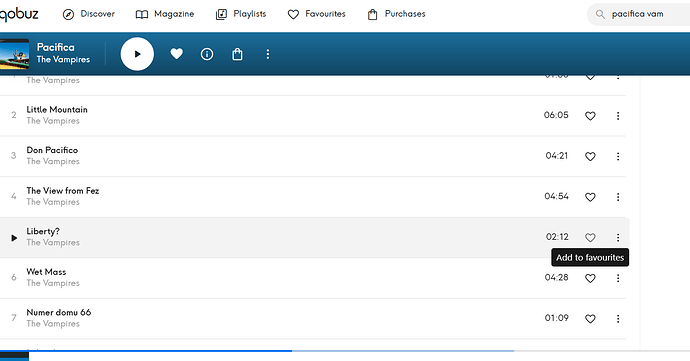The height and width of the screenshot is (361, 690).
Task: Add Wet Mass to favourites
Action: tap(590, 278)
